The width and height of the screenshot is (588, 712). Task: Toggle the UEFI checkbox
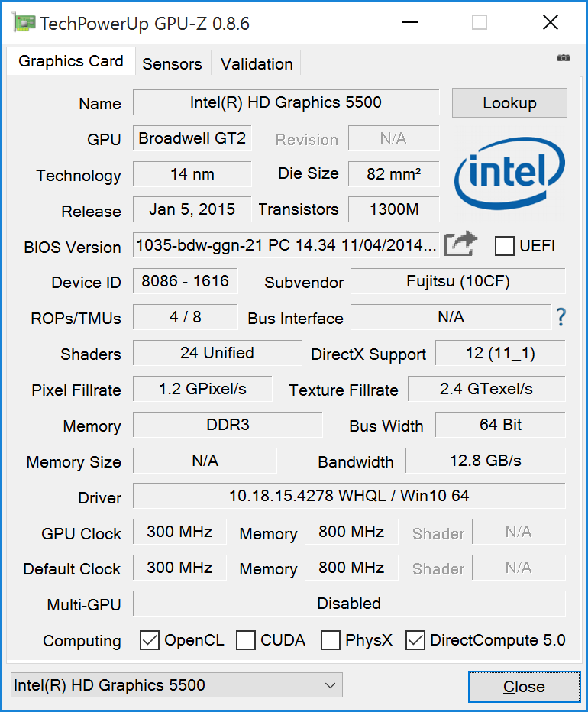505,246
